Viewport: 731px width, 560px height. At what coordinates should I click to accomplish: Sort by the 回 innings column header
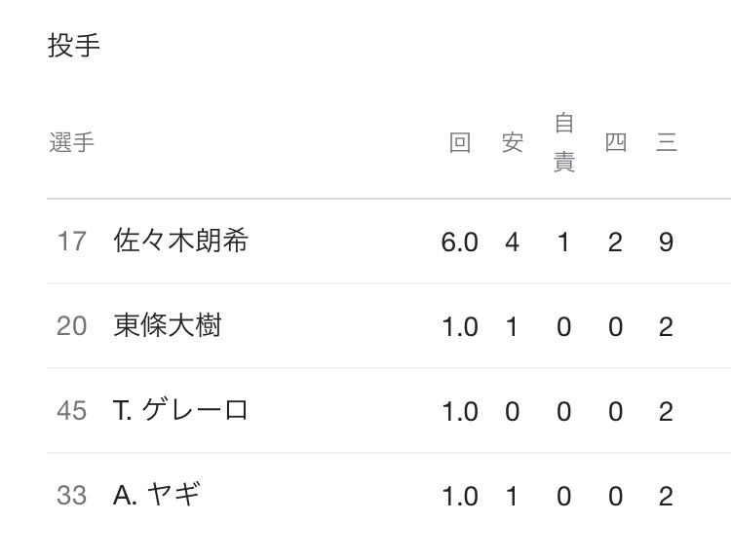pos(459,143)
